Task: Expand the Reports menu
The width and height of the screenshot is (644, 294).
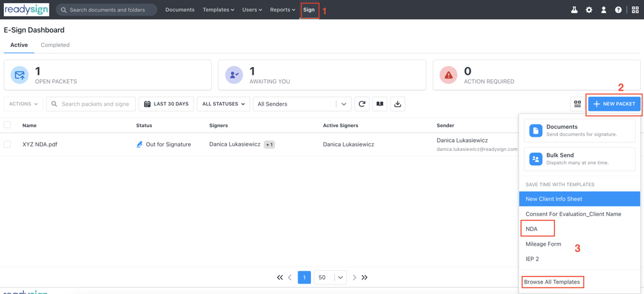Action: point(283,10)
